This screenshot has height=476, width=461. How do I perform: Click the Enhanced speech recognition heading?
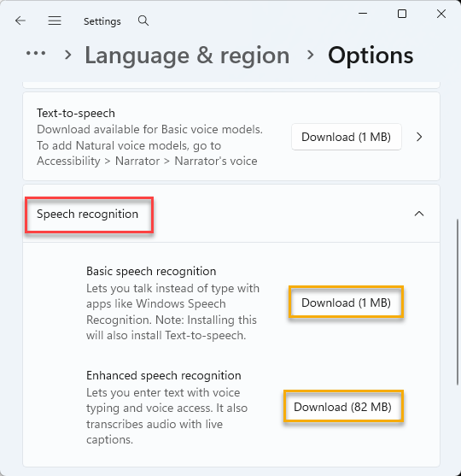coord(164,375)
